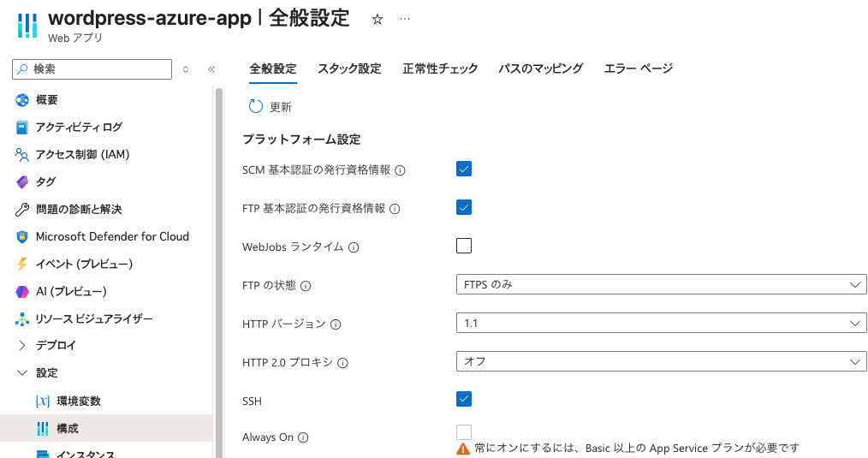868x458 pixels.
Task: Show info for FTP 基本認証の発行資格情報
Action: click(x=395, y=209)
